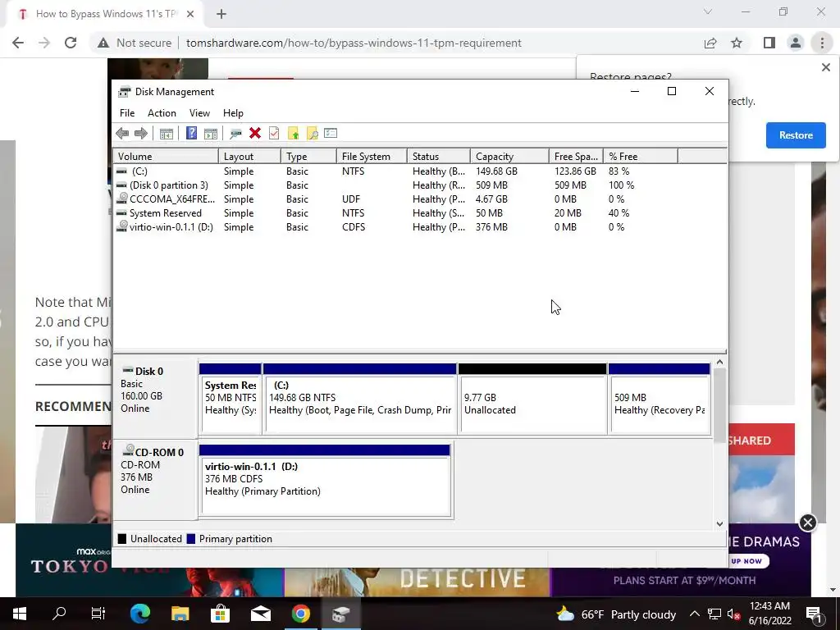Image resolution: width=840 pixels, height=630 pixels.
Task: Click the red X Delete toolbar icon
Action: (255, 134)
